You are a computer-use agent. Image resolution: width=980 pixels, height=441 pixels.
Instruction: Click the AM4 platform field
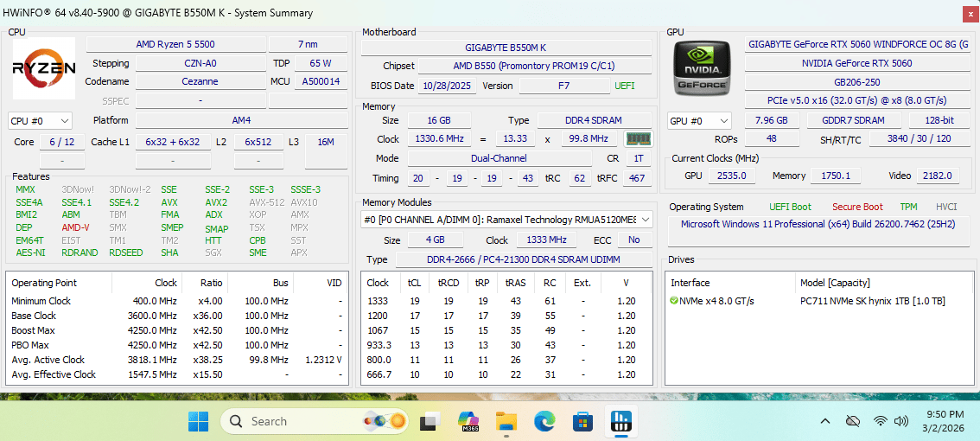pyautogui.click(x=242, y=121)
